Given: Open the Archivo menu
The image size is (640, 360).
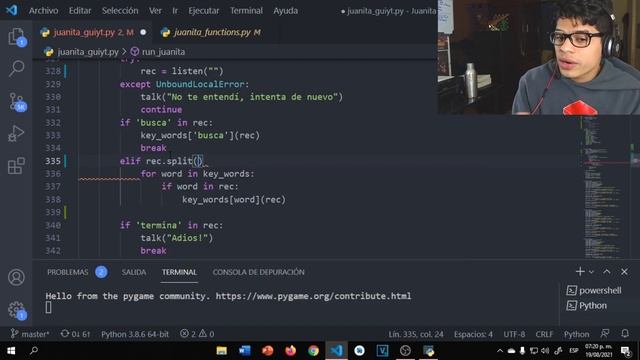Looking at the screenshot, I should tap(43, 11).
